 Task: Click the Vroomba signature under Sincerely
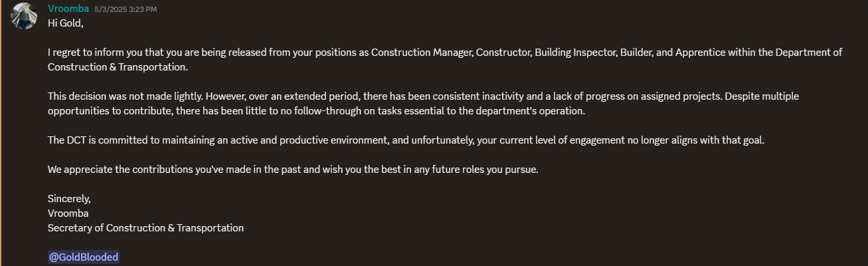(68, 213)
